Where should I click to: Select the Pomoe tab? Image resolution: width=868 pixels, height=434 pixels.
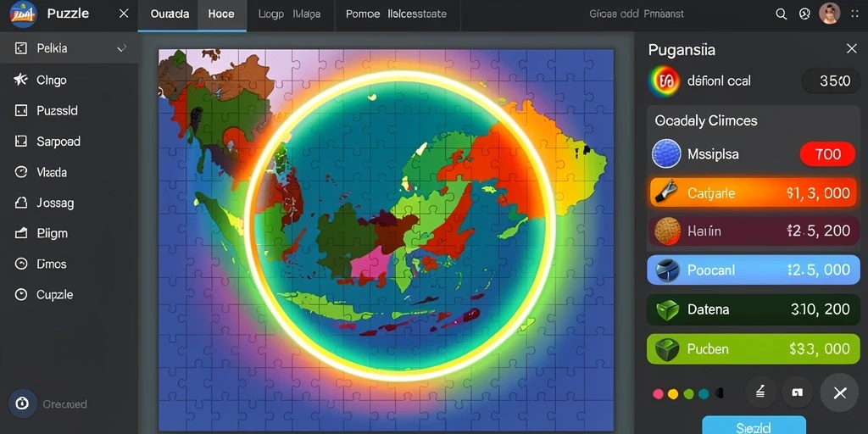pos(363,14)
